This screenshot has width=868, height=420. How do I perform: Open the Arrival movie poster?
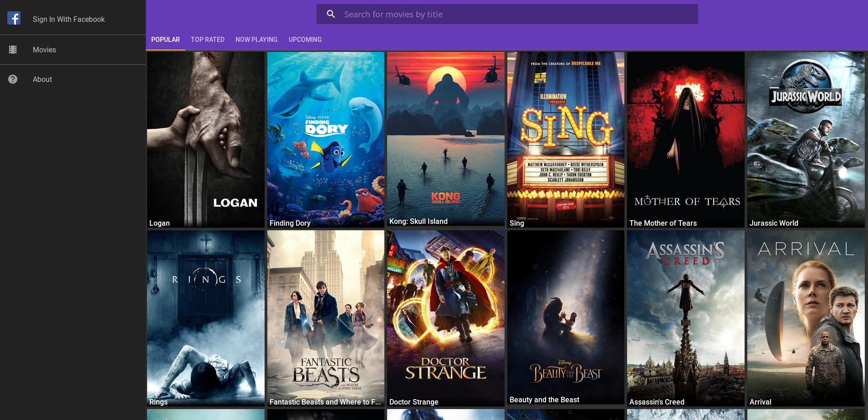pyautogui.click(x=806, y=318)
